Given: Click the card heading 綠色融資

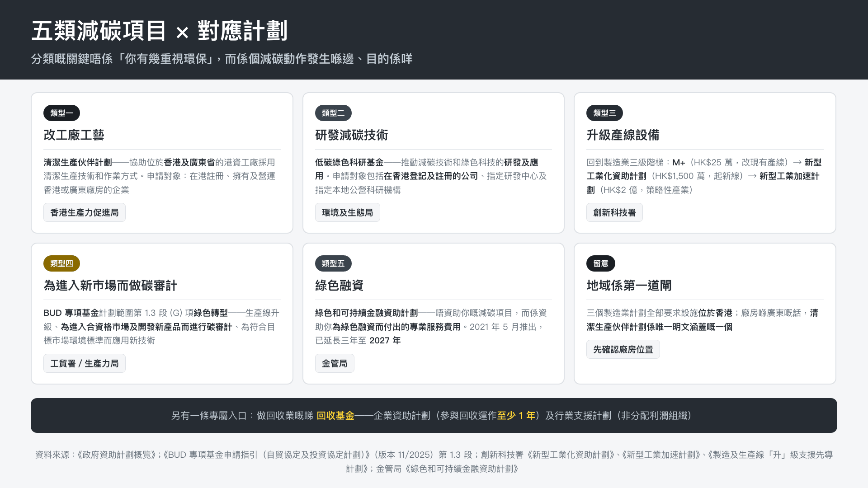Looking at the screenshot, I should 340,286.
